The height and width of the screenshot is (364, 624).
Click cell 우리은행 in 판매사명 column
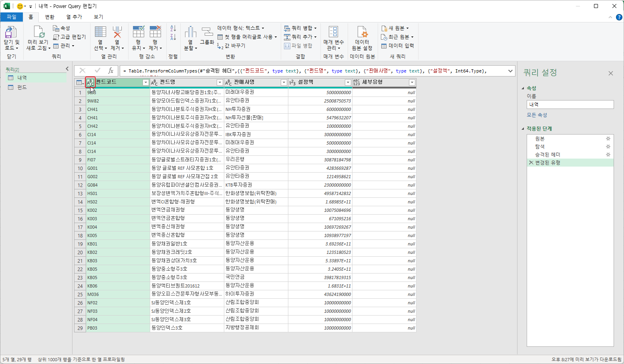(256, 160)
